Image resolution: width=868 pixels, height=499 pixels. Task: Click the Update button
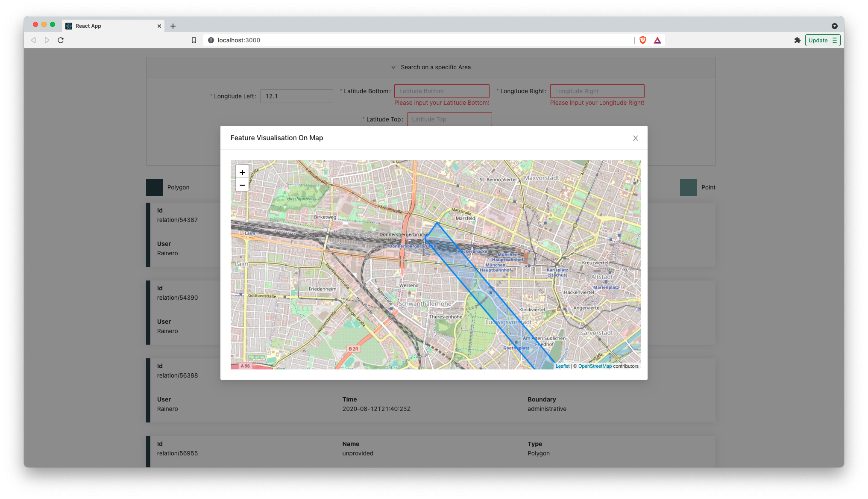tap(818, 40)
